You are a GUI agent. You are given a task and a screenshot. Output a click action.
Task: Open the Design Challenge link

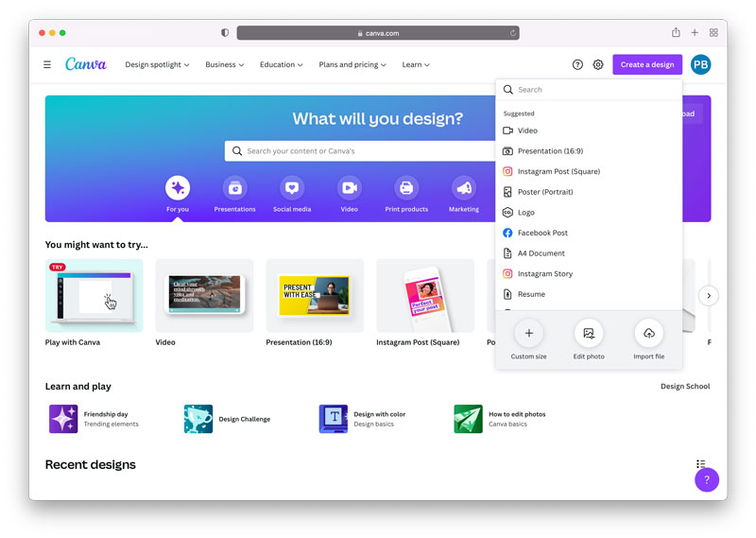click(x=245, y=419)
